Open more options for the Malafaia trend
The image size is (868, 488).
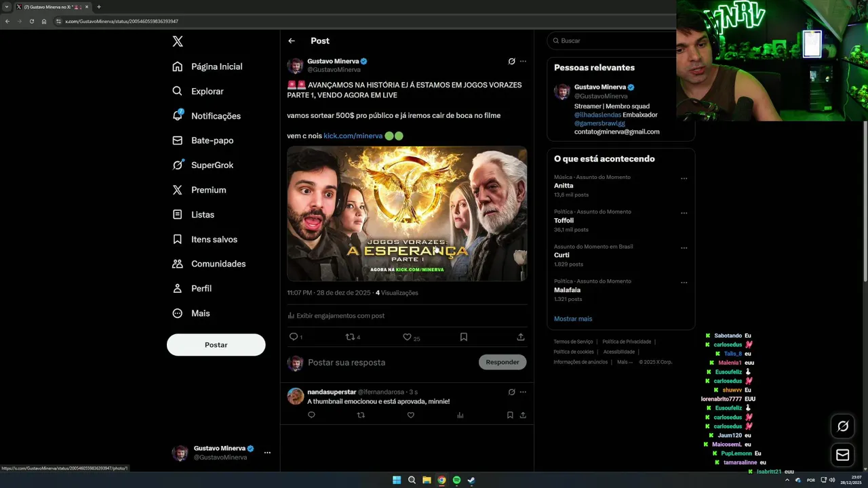point(684,283)
